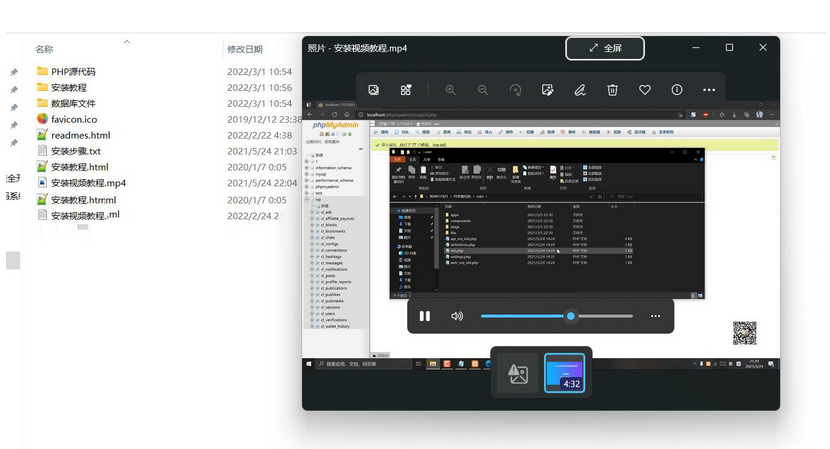Select the pen markup tool
This screenshot has width=830, height=449.
(580, 90)
